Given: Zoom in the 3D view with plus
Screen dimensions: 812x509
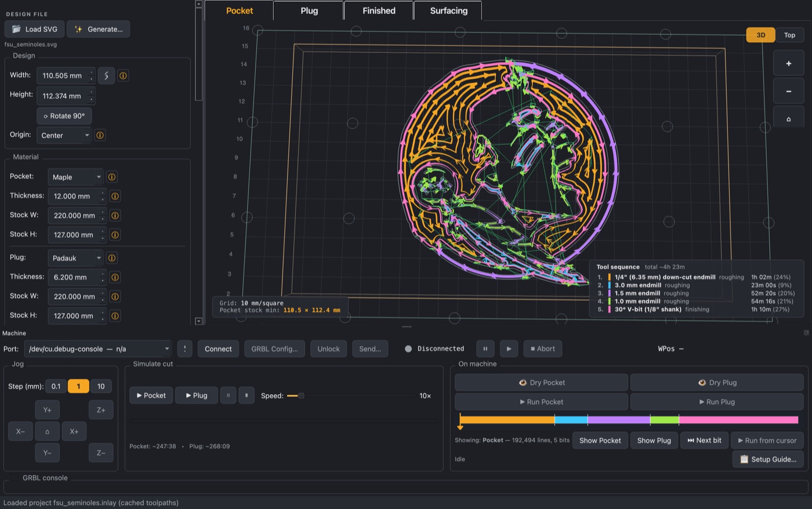Looking at the screenshot, I should [788, 64].
